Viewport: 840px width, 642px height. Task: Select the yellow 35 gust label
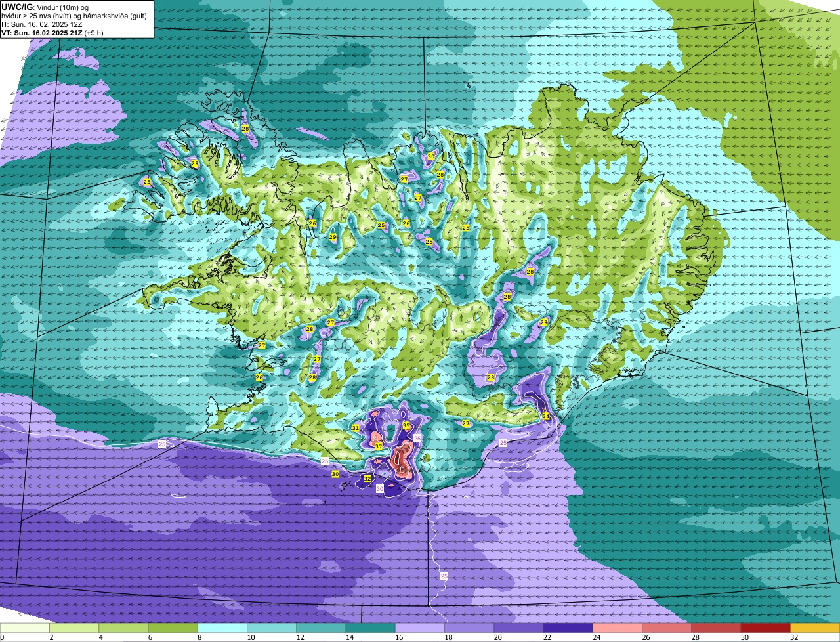(406, 425)
